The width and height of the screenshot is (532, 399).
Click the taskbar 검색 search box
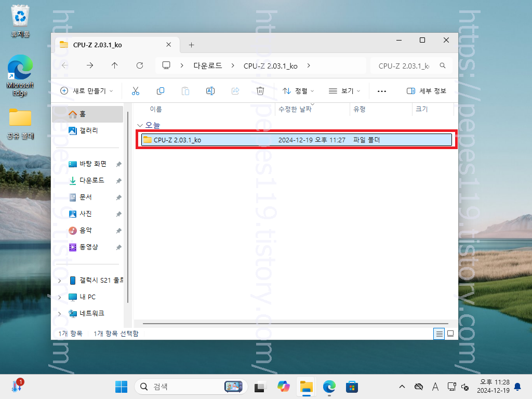(191, 387)
